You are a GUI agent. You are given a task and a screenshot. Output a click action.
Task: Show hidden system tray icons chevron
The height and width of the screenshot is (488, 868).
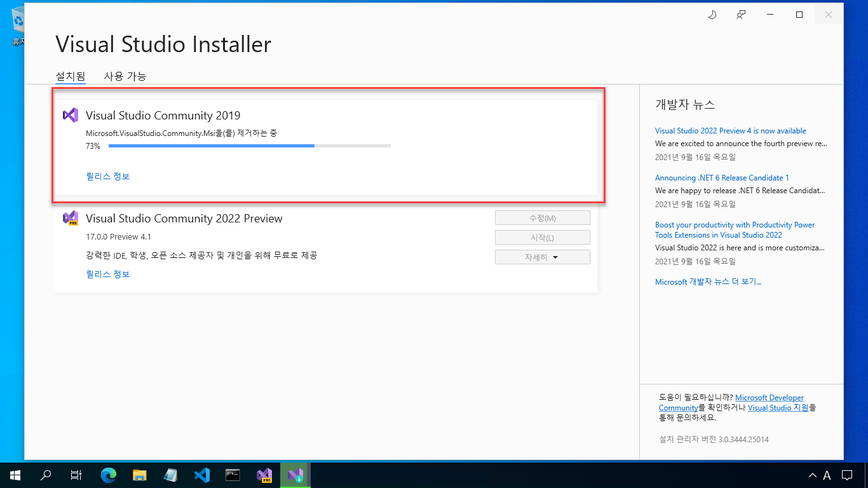tap(812, 475)
